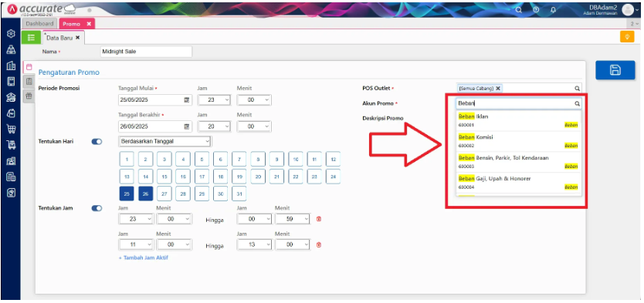Screen dimensions: 644x303
Task: Delete the 23:00 to 00:59 time row
Action: point(319,219)
